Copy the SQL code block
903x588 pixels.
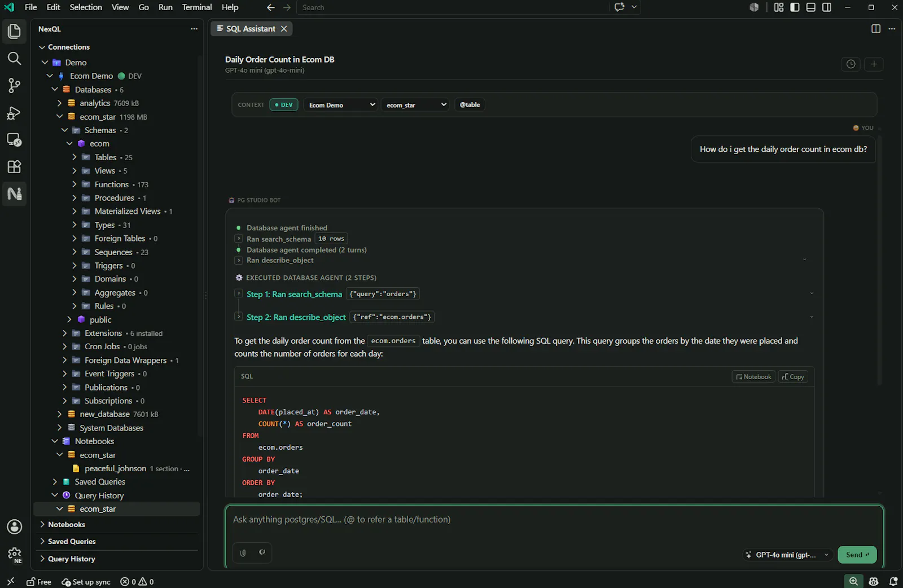[793, 376]
